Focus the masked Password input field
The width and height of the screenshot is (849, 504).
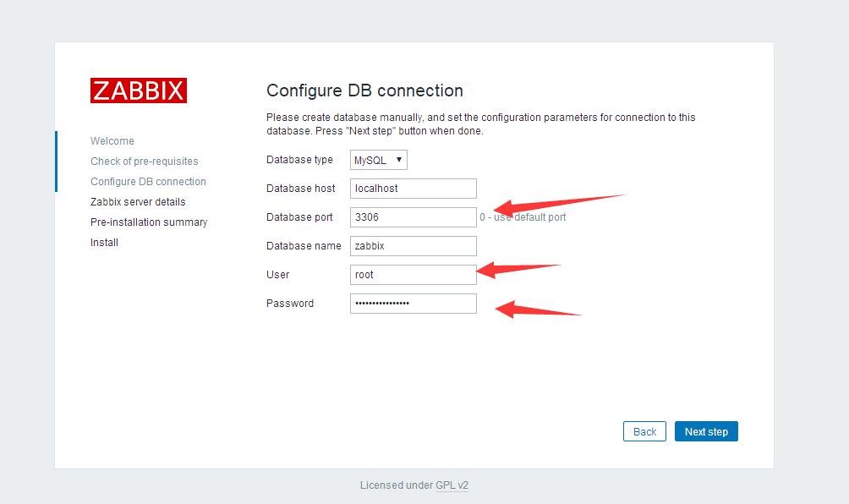click(413, 304)
